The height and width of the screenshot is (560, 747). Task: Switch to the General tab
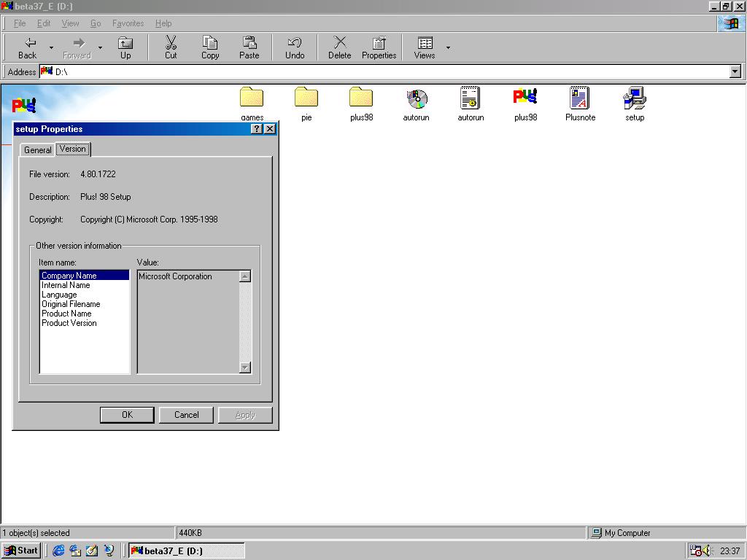click(x=38, y=150)
